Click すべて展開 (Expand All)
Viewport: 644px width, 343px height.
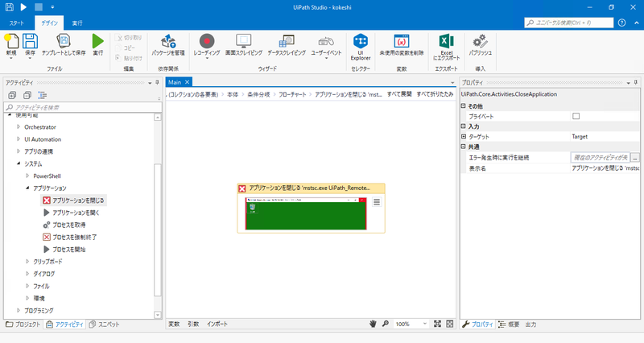(x=399, y=94)
